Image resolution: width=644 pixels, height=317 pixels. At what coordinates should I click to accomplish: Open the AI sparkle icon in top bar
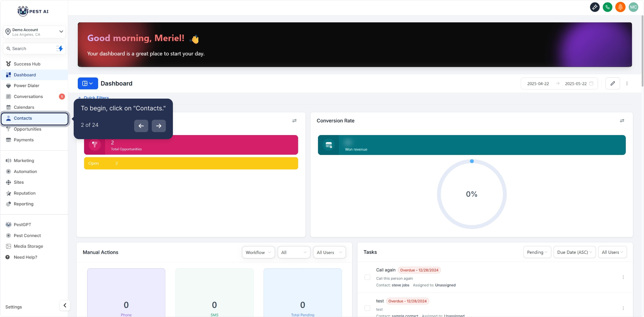coord(595,7)
